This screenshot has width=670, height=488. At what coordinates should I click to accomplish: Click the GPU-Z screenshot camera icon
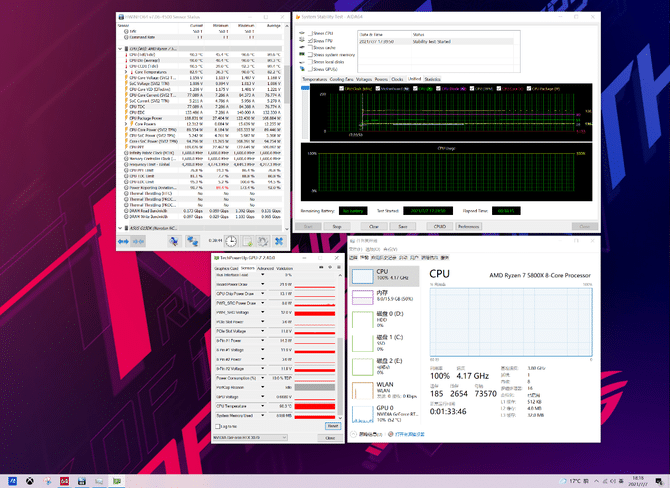321,267
